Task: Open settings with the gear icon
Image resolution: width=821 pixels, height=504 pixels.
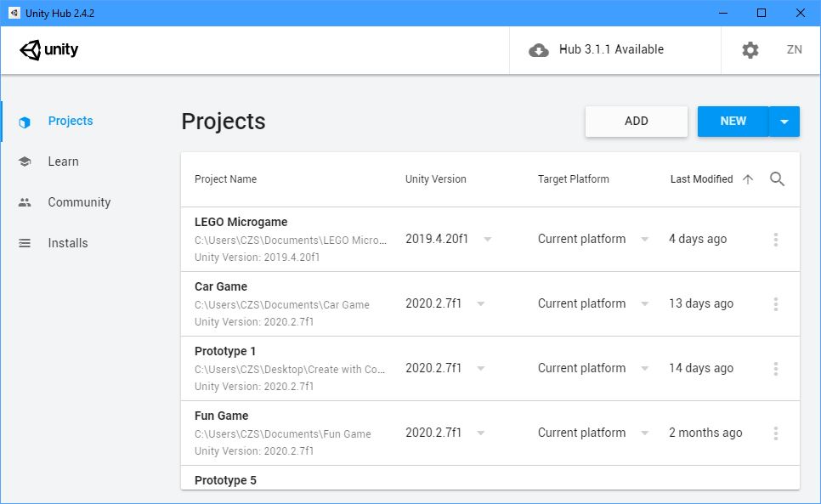Action: pyautogui.click(x=750, y=50)
